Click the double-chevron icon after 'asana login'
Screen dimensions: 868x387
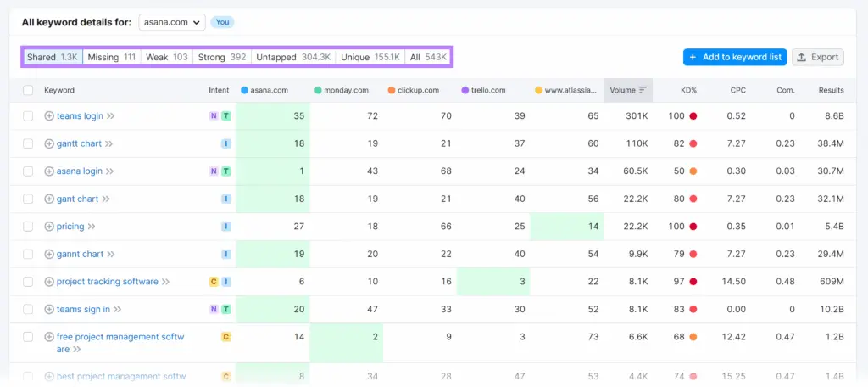110,171
